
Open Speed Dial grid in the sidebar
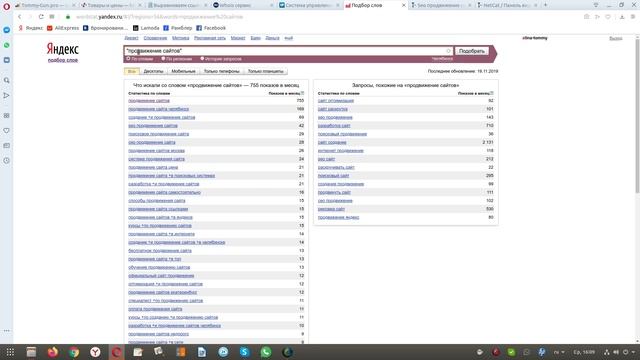[7, 116]
